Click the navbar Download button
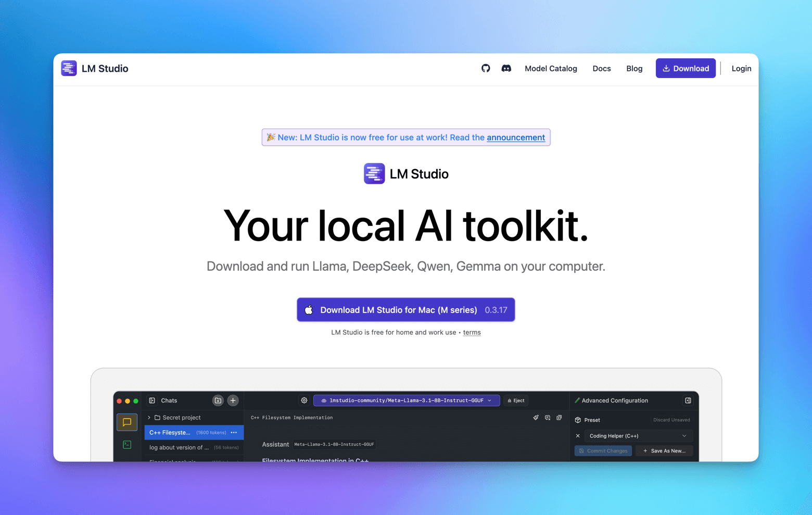 click(x=686, y=68)
